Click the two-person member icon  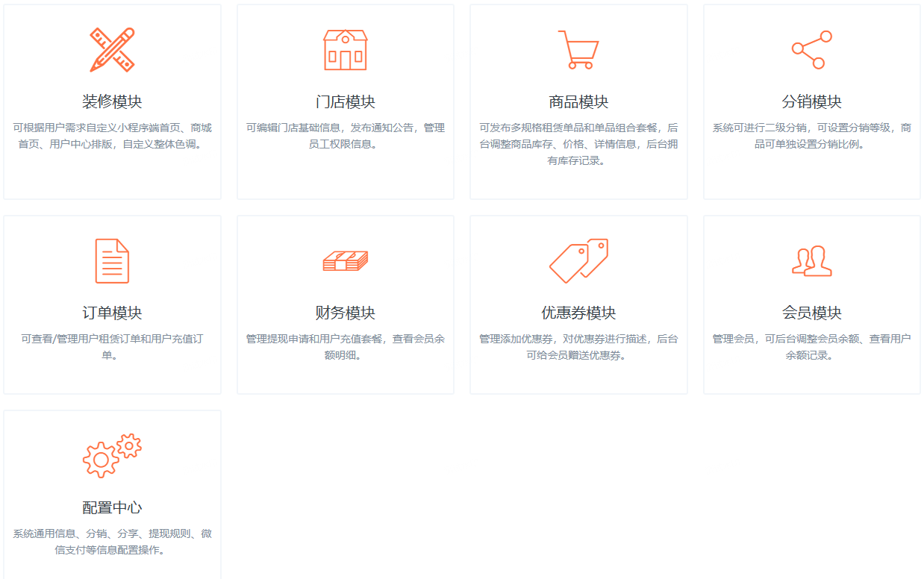(811, 261)
